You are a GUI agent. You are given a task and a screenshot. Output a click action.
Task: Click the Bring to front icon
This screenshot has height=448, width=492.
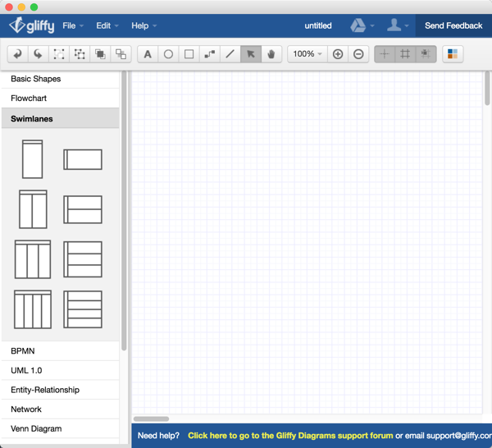(x=100, y=54)
